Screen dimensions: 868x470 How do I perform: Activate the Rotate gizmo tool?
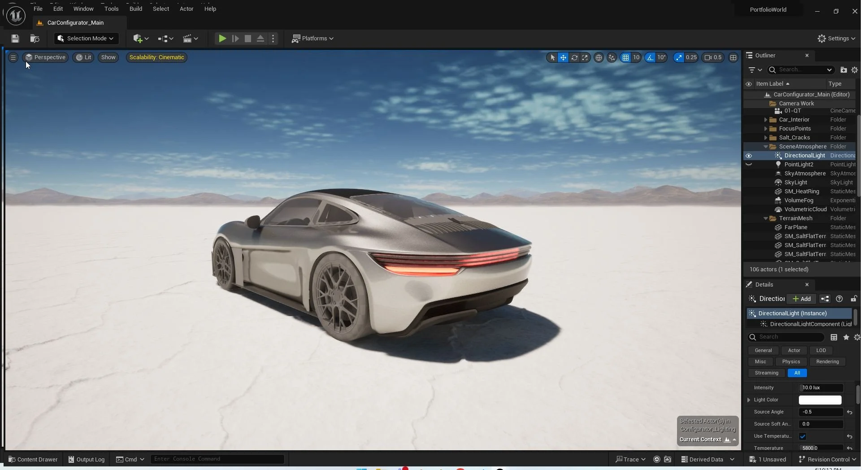(574, 57)
